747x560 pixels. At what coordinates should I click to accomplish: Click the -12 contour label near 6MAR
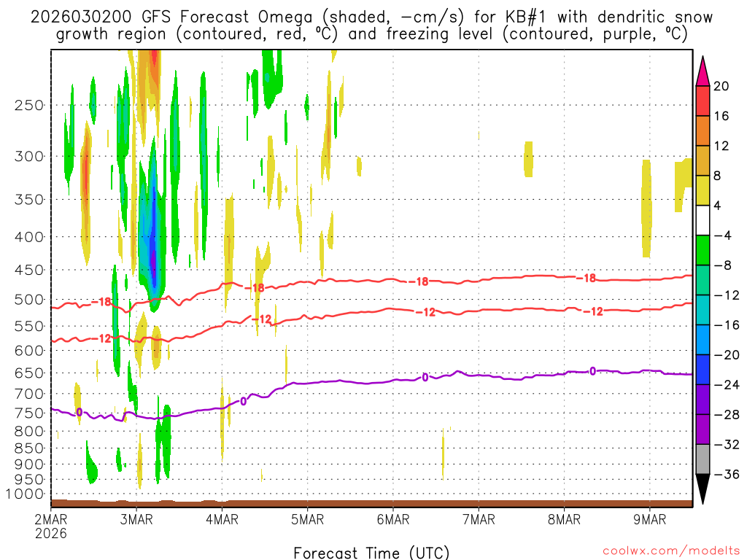point(426,312)
